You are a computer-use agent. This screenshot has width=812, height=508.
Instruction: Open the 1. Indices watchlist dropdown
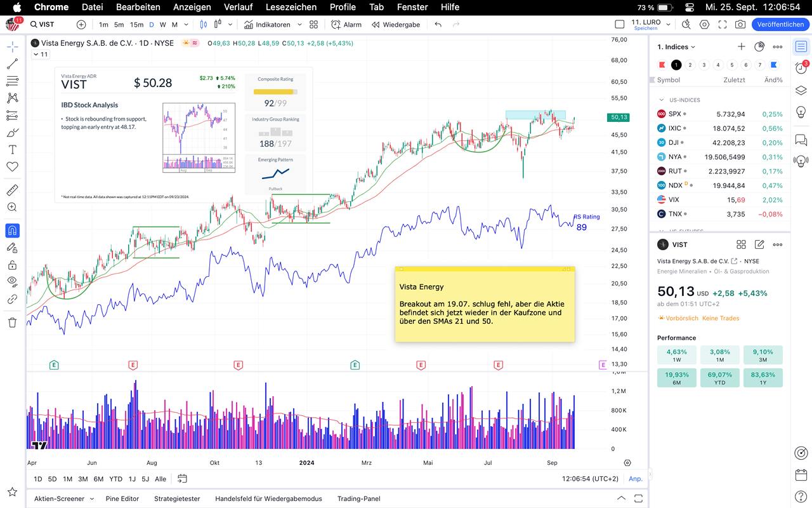pyautogui.click(x=676, y=47)
